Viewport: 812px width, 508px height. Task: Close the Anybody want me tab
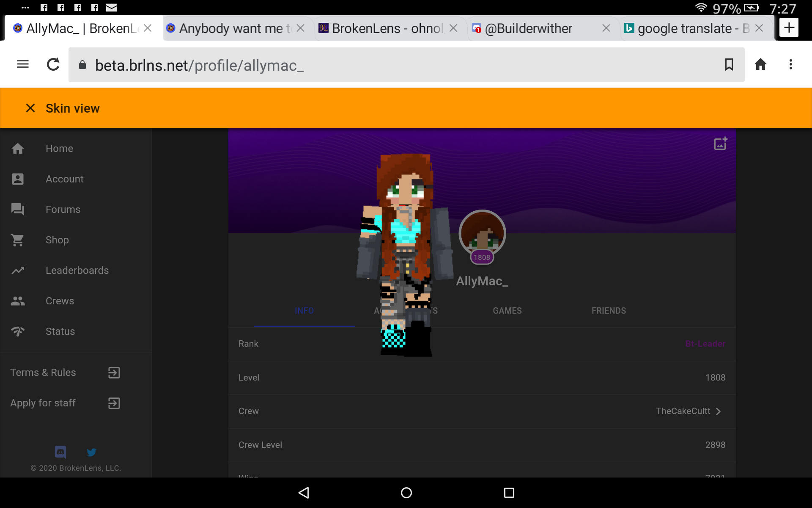(301, 28)
